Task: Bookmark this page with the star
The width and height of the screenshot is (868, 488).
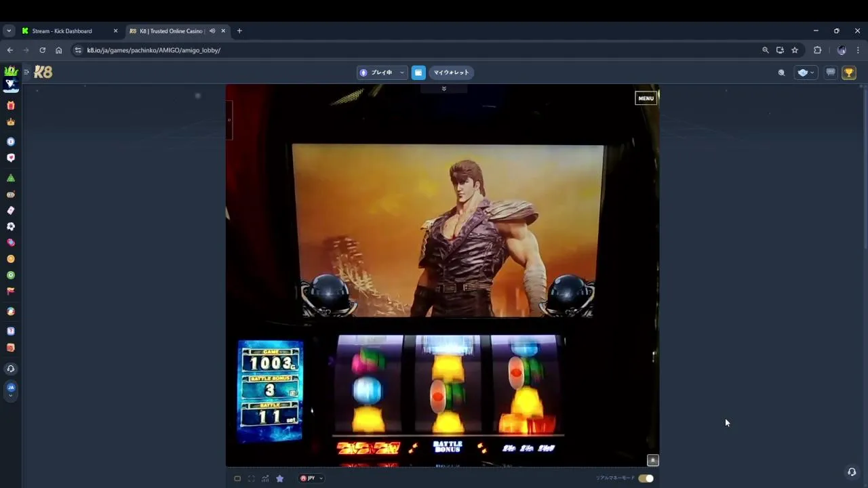Action: (x=795, y=50)
